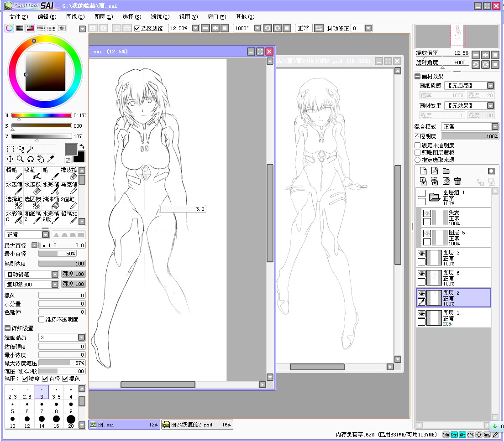Viewport: 504px width, 441px height.
Task: Show the HSV slider panel
Action: pyautogui.click(x=30, y=28)
